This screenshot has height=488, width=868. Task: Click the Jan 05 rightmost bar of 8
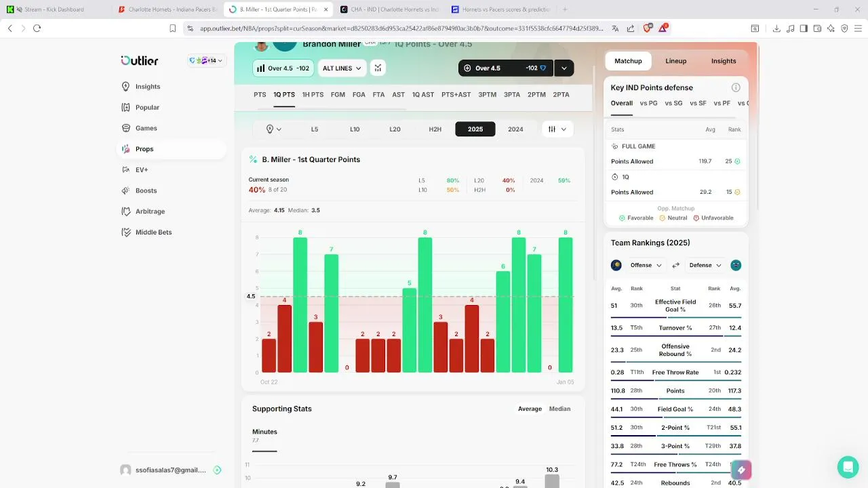(566, 304)
